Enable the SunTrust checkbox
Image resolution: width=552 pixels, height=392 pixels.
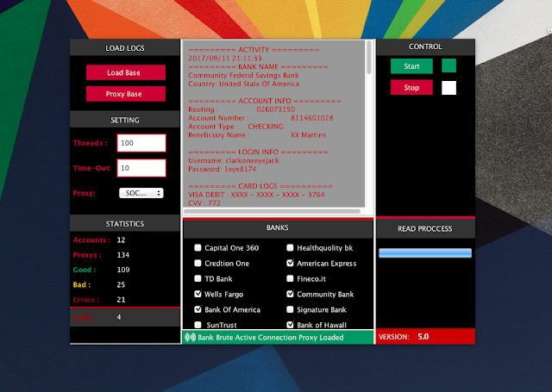[x=198, y=325]
